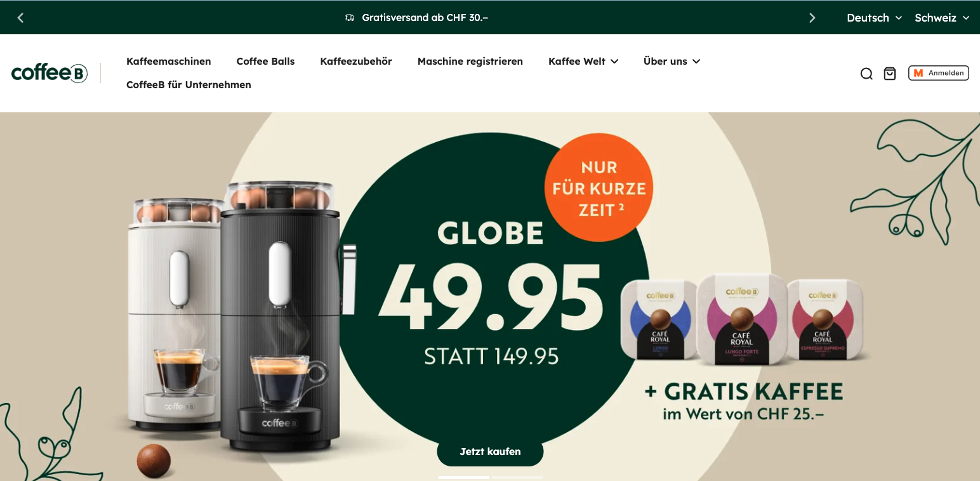Open the shopping cart icon

tap(890, 74)
